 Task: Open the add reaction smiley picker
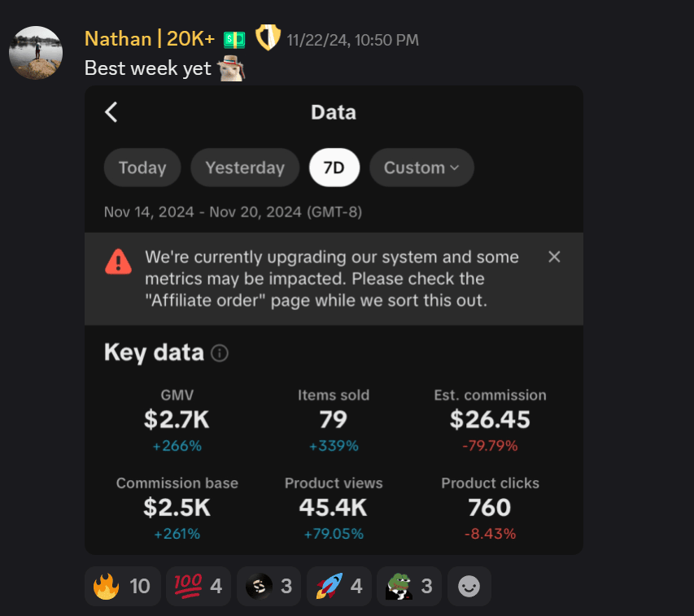(x=469, y=586)
